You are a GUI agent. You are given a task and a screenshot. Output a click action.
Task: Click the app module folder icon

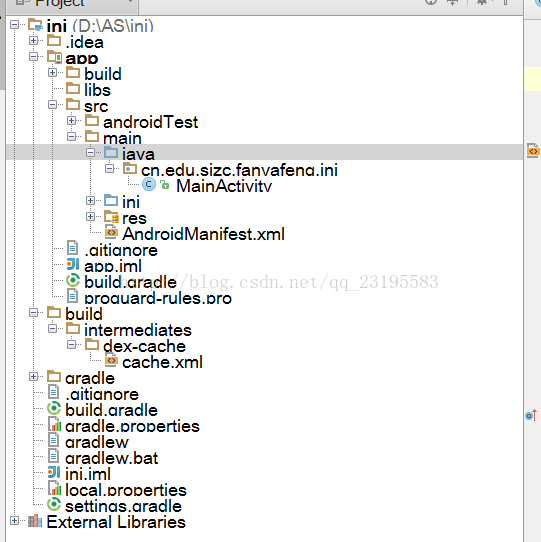coord(54,57)
